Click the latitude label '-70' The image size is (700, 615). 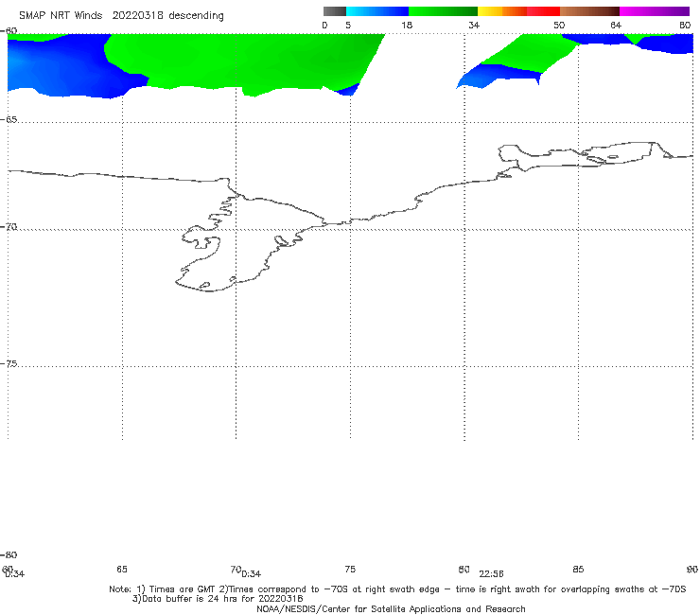(x=9, y=227)
